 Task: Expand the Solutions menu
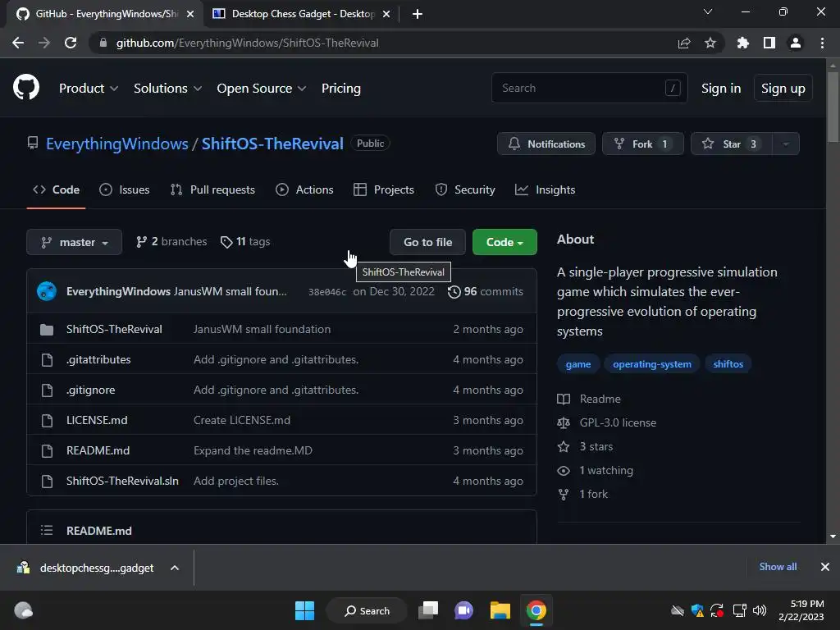(167, 89)
